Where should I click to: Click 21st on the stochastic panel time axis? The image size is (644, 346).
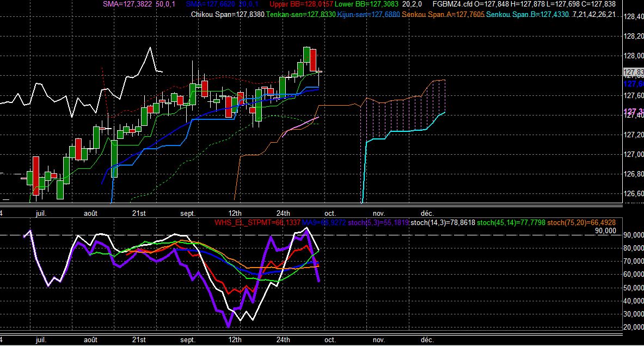click(139, 340)
